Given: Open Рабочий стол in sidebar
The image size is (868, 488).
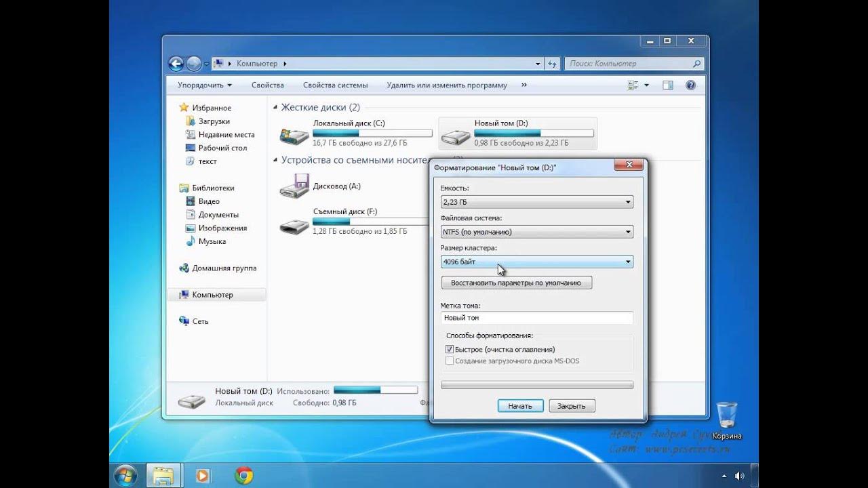Looking at the screenshot, I should point(222,148).
